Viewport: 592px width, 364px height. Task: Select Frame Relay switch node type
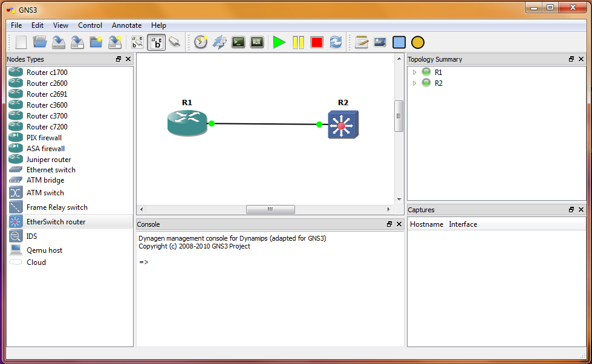(x=70, y=207)
